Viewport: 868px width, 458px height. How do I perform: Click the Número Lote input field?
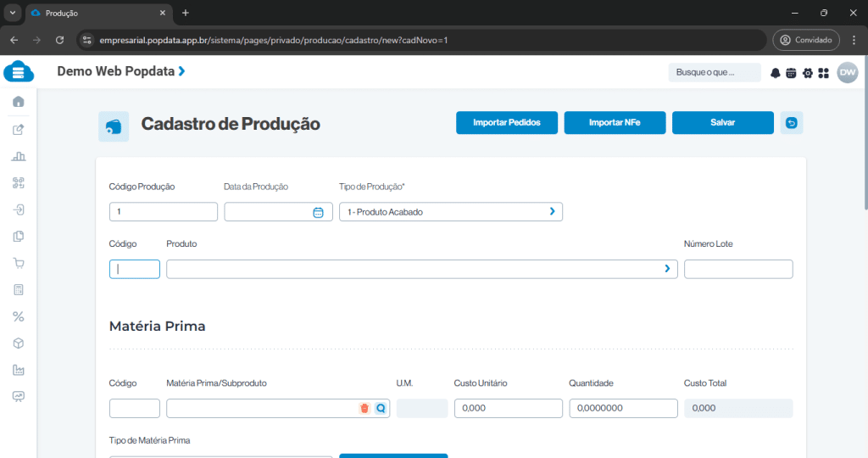(737, 269)
